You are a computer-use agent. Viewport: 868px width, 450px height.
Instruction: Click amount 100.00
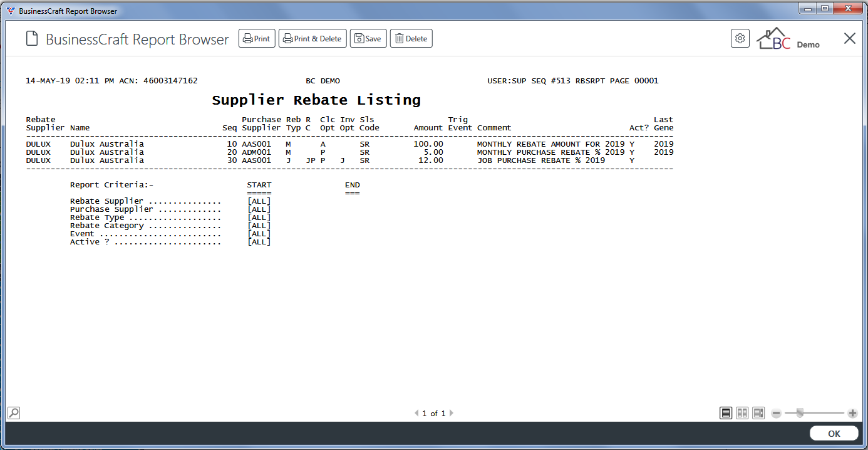click(x=428, y=144)
